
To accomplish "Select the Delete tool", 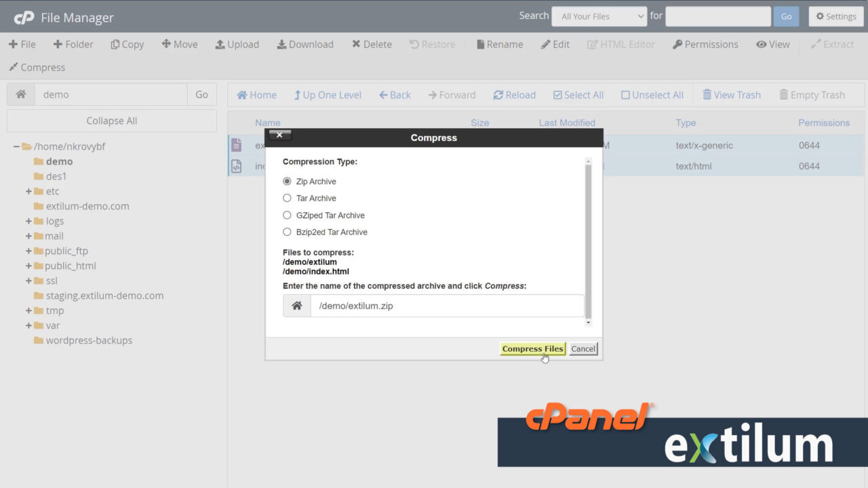I will pos(372,44).
